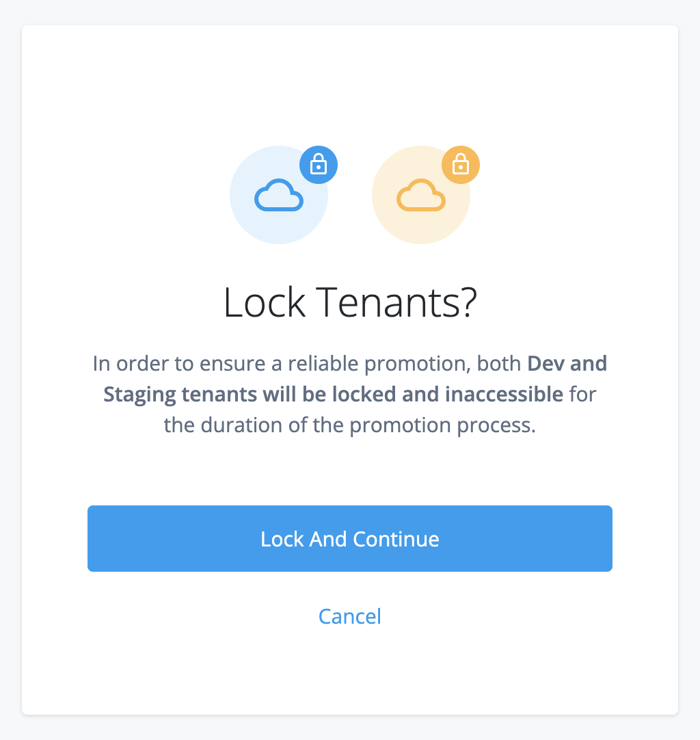
Task: Select the orange lock badge on Staging tenant
Action: click(461, 164)
